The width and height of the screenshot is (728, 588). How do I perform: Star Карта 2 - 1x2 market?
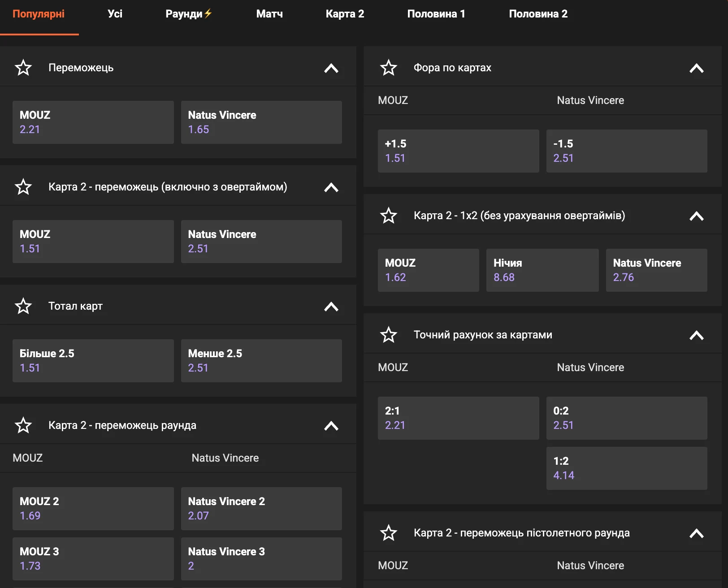coord(389,216)
